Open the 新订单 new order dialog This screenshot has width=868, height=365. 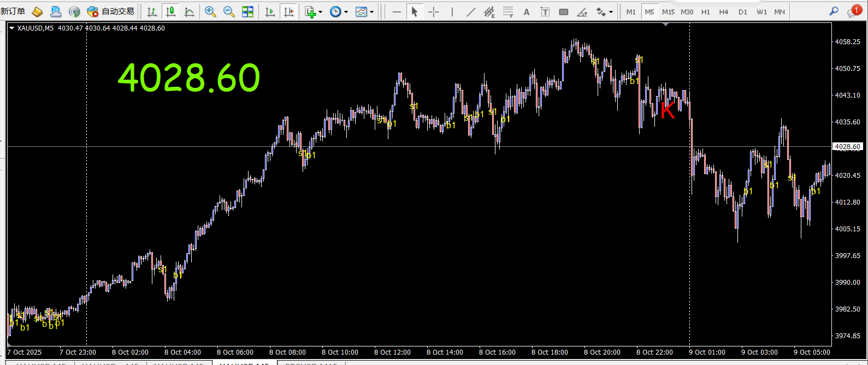click(13, 11)
